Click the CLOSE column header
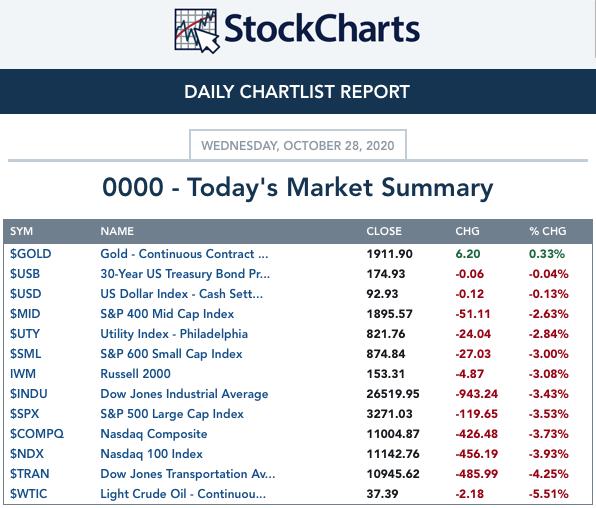Viewport: 596px width, 508px height. coord(384,231)
